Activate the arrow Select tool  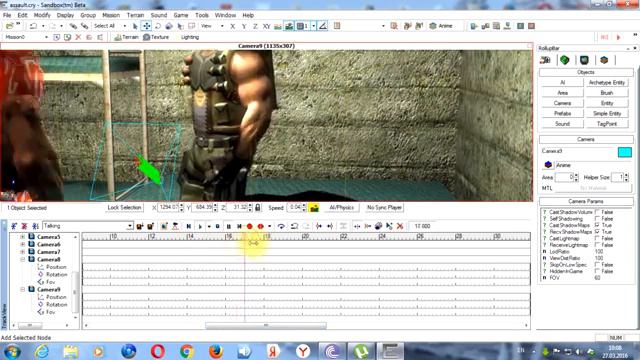pyautogui.click(x=135, y=26)
